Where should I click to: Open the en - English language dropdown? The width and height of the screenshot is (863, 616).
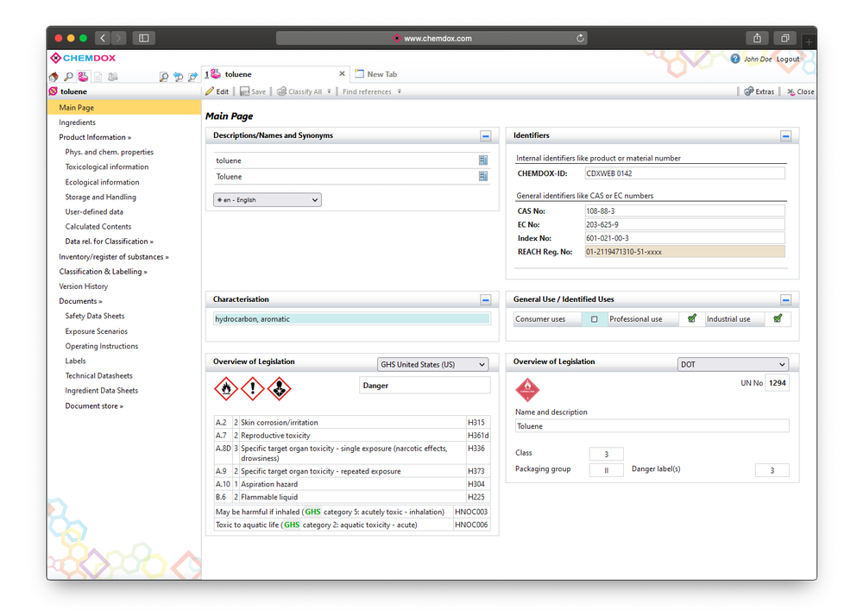pyautogui.click(x=268, y=199)
